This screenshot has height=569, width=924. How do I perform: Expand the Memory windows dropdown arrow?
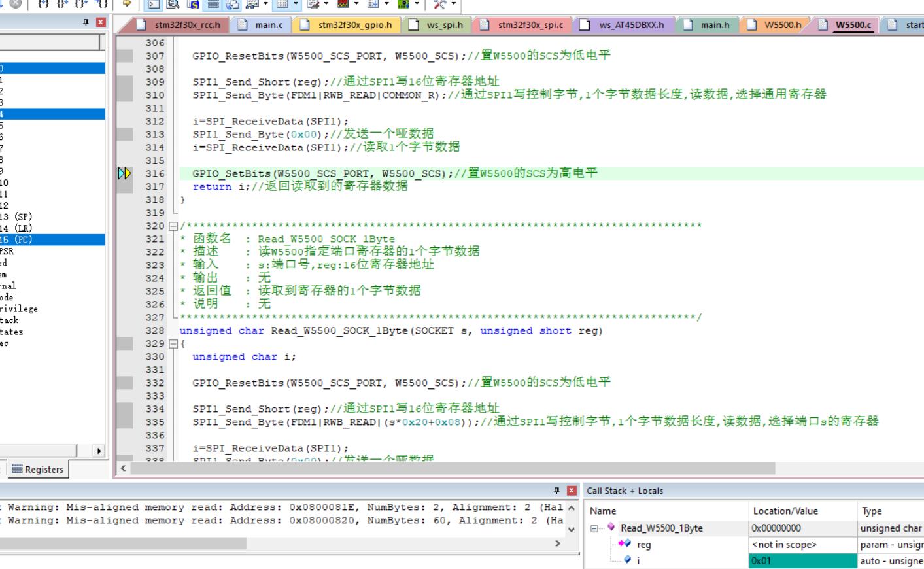point(296,5)
